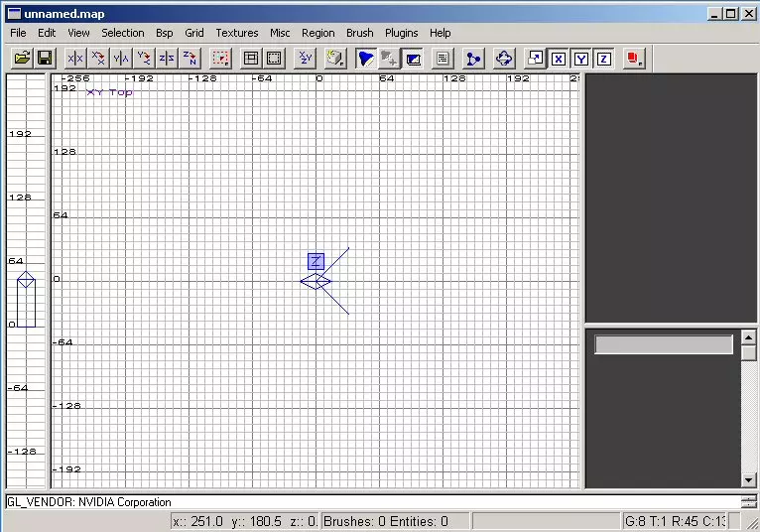The height and width of the screenshot is (532, 760).
Task: Toggle the X axis scale lock
Action: tap(559, 59)
